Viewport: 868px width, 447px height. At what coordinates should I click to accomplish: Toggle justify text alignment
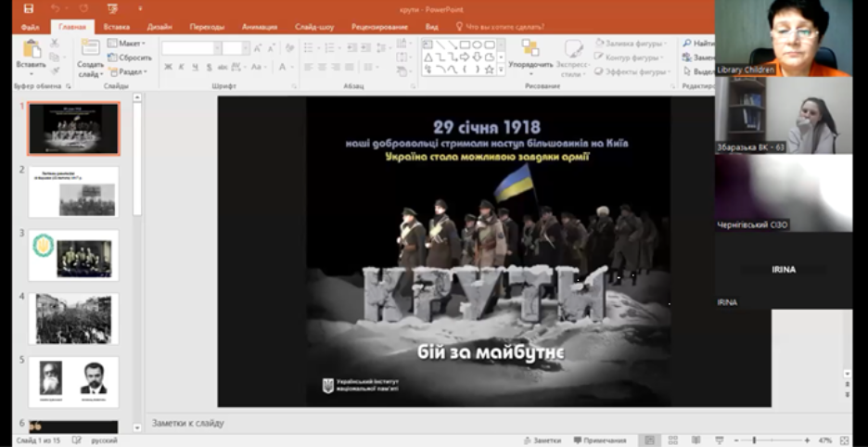click(x=350, y=67)
